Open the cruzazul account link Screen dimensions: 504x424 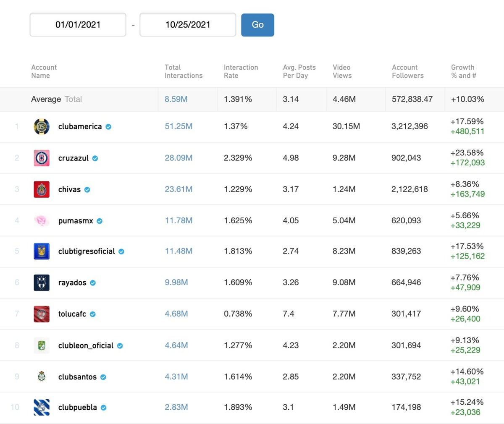(x=73, y=158)
